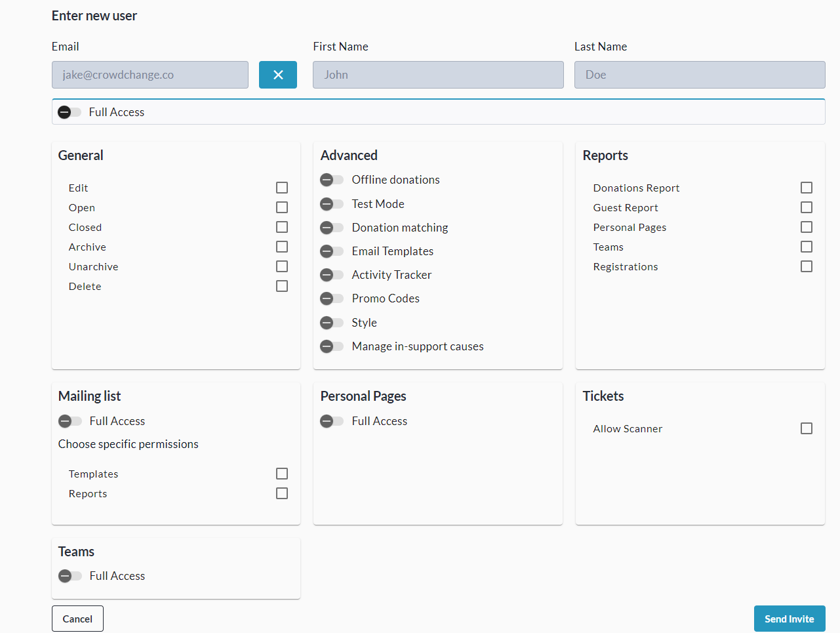This screenshot has width=840, height=633.
Task: Click the Cancel button
Action: pos(77,619)
